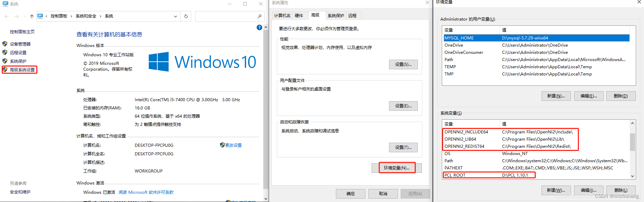This screenshot has width=644, height=202.
Task: Click the shield icon beside 更改设置
Action: coord(222,145)
